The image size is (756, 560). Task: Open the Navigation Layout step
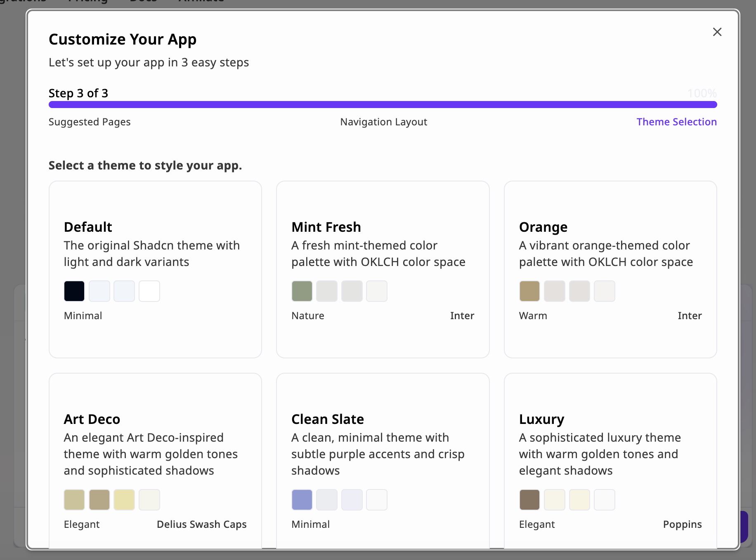[x=383, y=122]
